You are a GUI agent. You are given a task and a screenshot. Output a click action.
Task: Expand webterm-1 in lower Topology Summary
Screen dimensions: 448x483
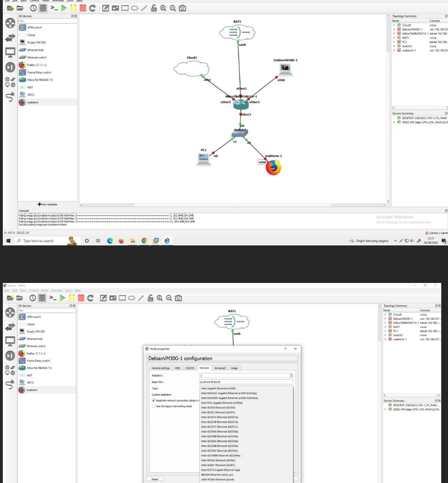pos(385,339)
